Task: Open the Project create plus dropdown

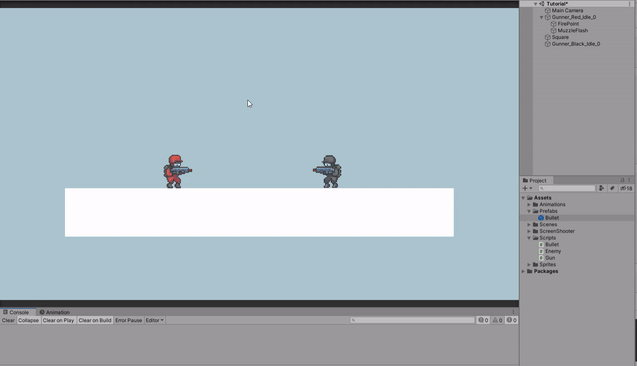Action: coord(527,188)
